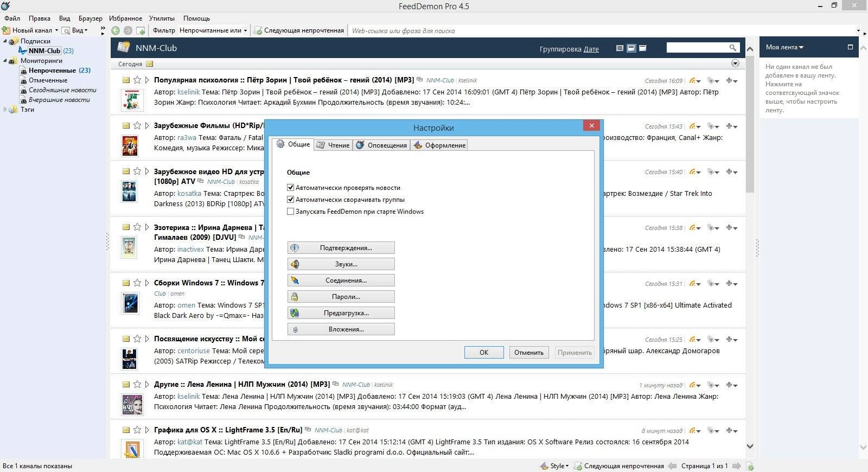Select Непрочтенные monitoring folder
The image size is (868, 472).
[52, 70]
